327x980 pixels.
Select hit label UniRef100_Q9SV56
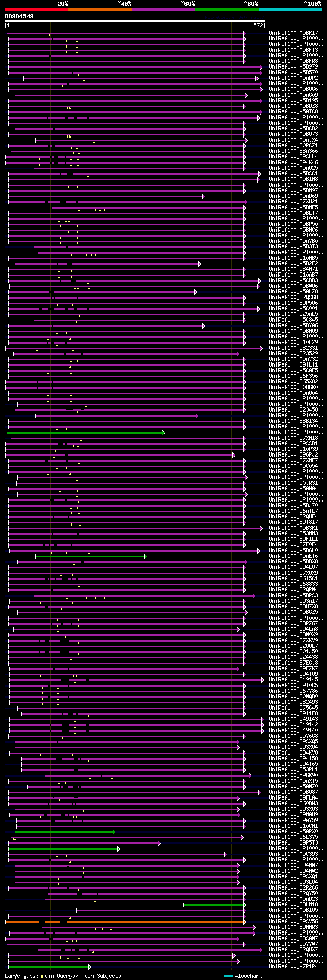pyautogui.click(x=293, y=922)
